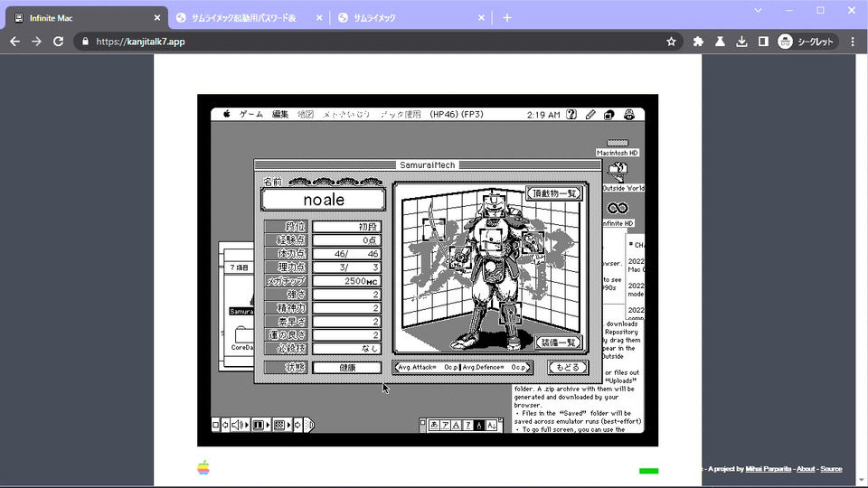The image size is (868, 488).
Task: Open the ゲーム menu
Action: 251,114
